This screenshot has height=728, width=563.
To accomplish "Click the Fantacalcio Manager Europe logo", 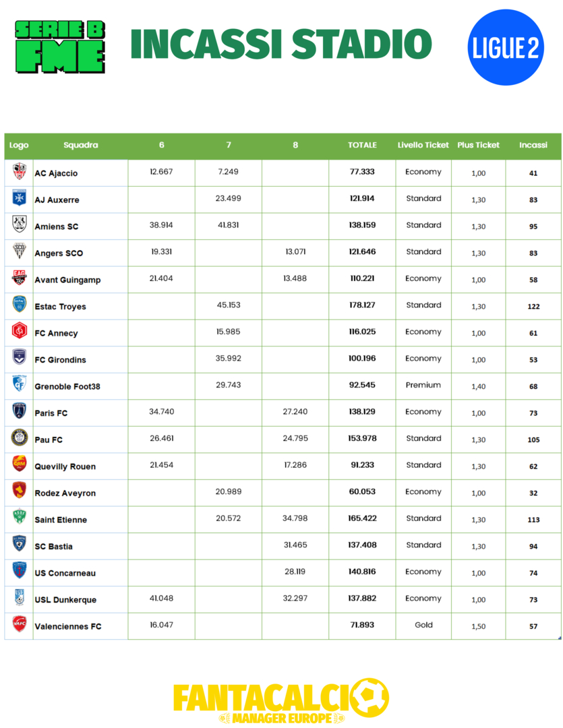I will 281,701.
